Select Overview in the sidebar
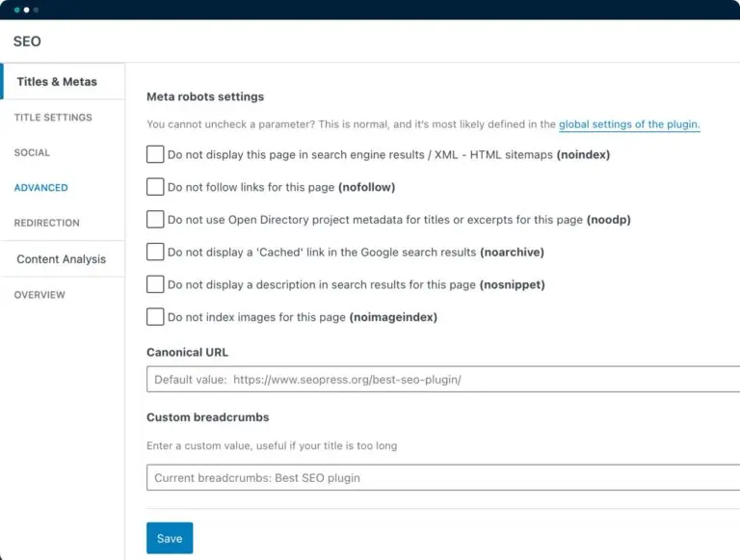Screen dimensions: 740x560 [x=40, y=295]
